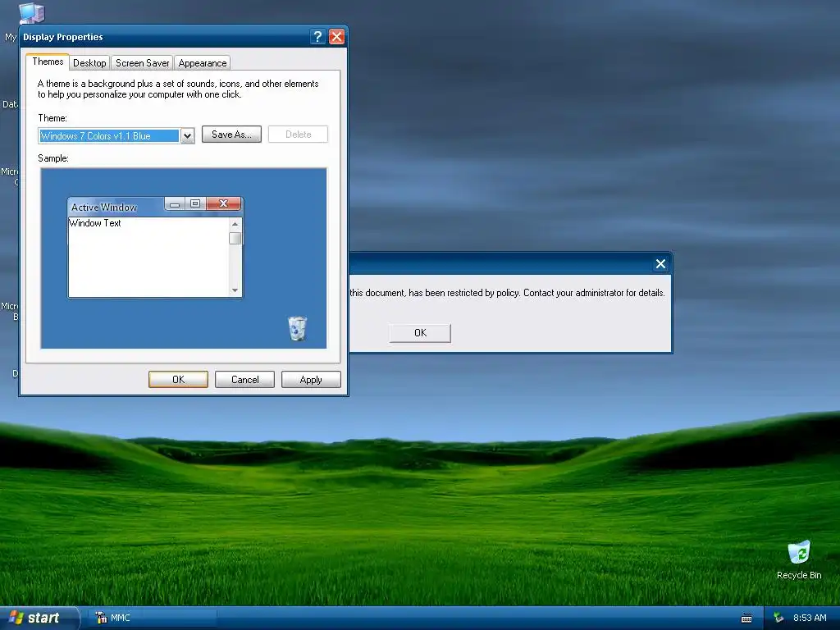Click the sample window scroll up arrow
The image size is (840, 630).
235,224
